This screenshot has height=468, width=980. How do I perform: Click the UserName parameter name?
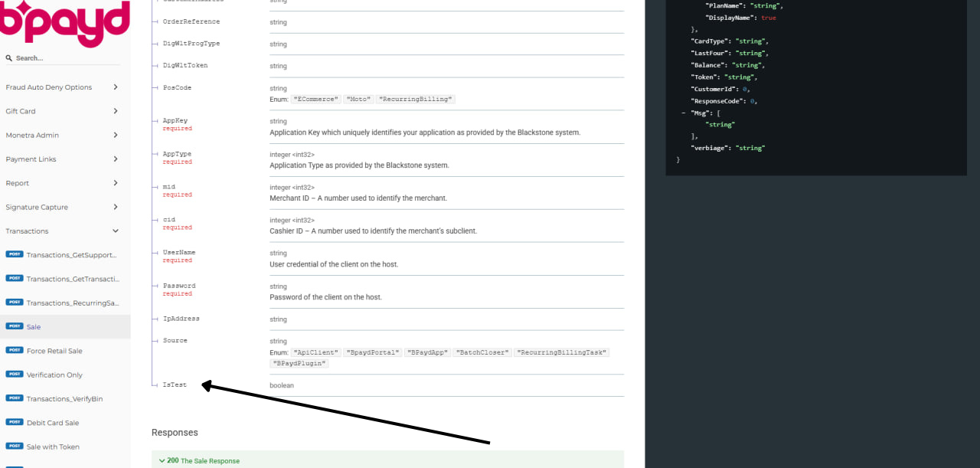point(179,252)
